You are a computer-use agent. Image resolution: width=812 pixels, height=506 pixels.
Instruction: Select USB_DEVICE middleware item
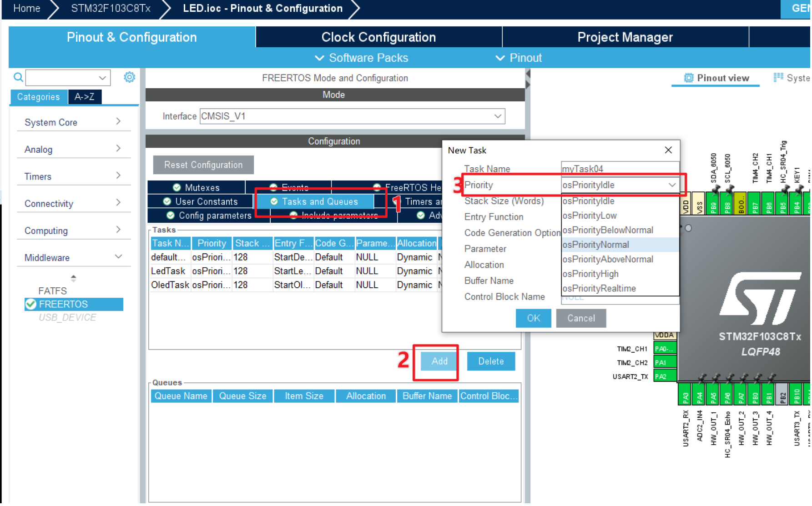pos(67,317)
